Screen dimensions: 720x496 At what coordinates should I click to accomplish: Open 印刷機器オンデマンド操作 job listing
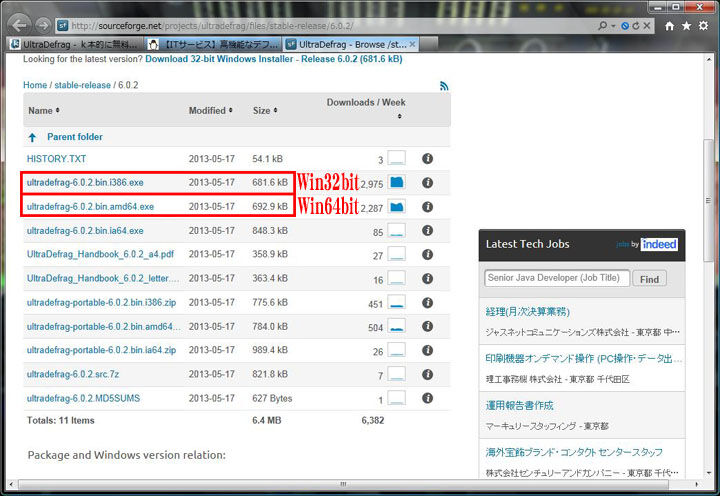[583, 359]
